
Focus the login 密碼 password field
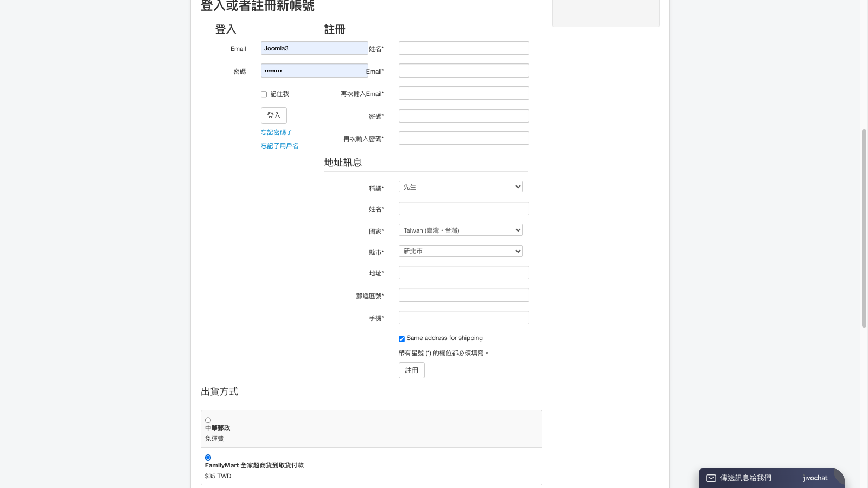coord(315,70)
